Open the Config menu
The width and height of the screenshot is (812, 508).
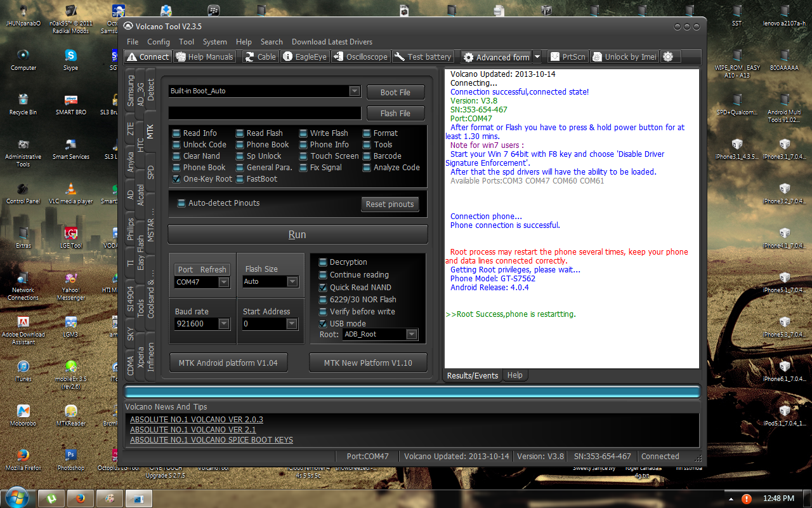click(159, 42)
